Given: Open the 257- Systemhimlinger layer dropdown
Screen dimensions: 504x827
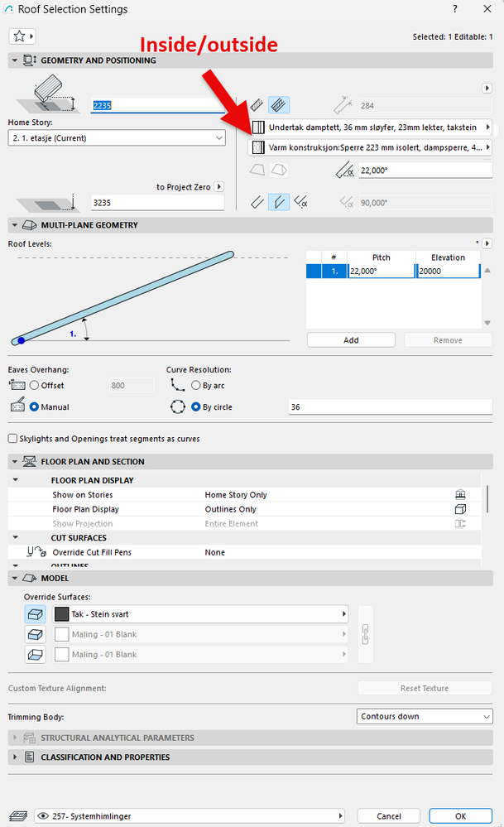Looking at the screenshot, I should (x=190, y=816).
